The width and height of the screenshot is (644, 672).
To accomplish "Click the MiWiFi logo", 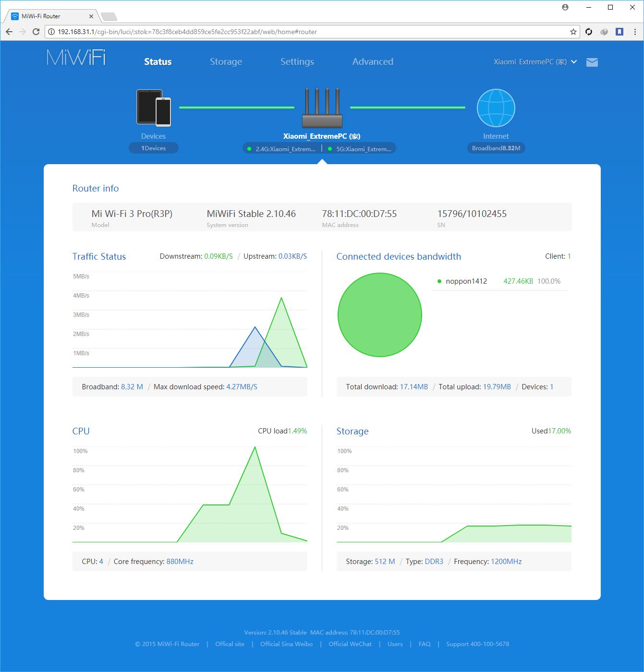I will point(76,58).
